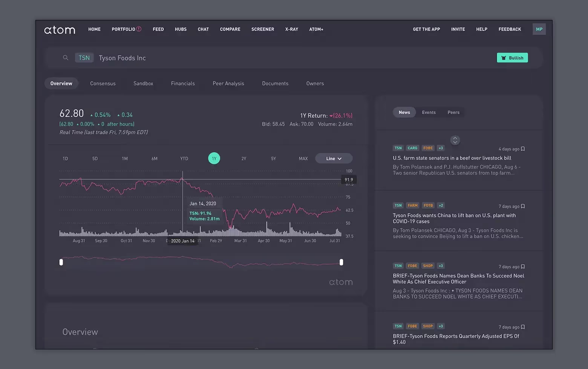
Task: Select the 1Y chart range
Action: pyautogui.click(x=214, y=159)
